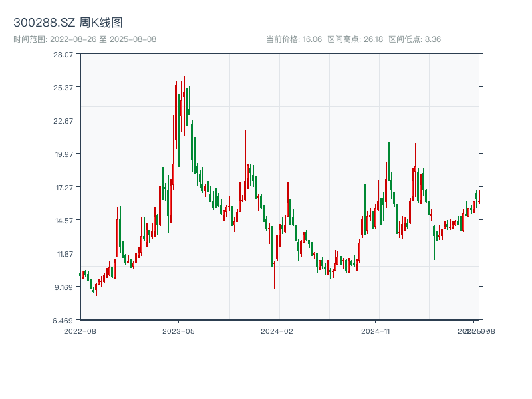Click the 区间低点 8.36 label
The height and width of the screenshot is (399, 532).
pyautogui.click(x=414, y=39)
